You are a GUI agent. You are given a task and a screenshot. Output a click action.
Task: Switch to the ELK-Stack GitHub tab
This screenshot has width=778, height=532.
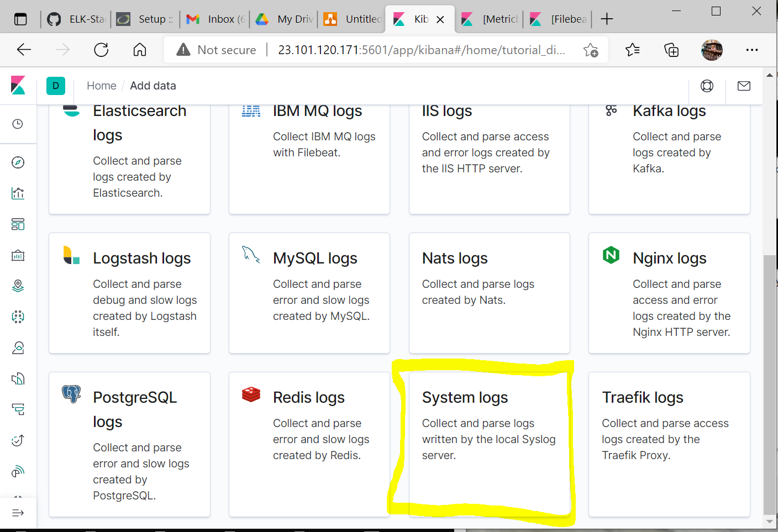click(76, 19)
